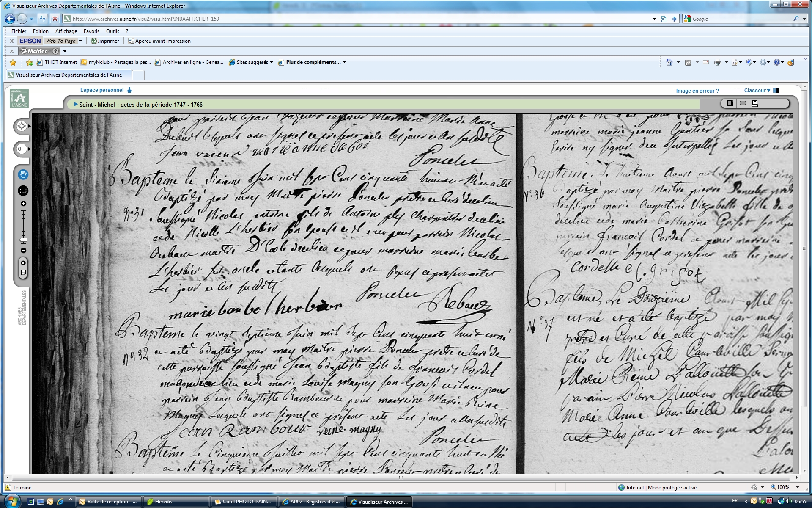Click the plus zoom-in button
812x508 pixels.
23,204
